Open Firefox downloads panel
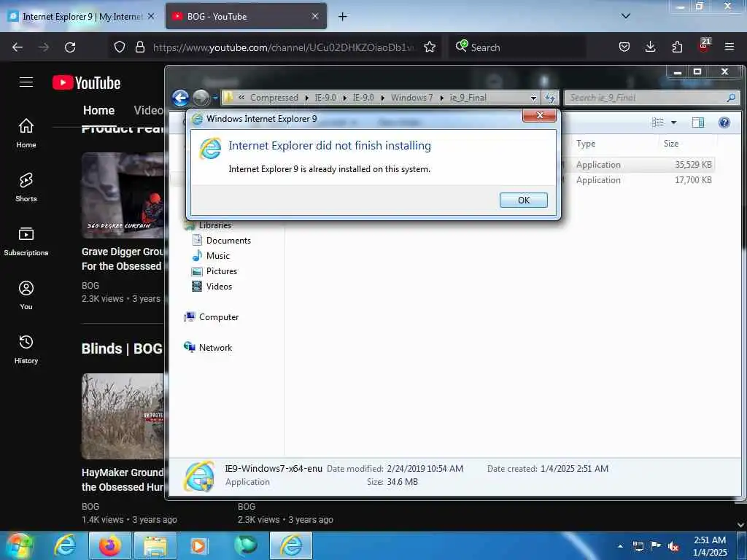Viewport: 747px width, 560px height. click(x=650, y=47)
